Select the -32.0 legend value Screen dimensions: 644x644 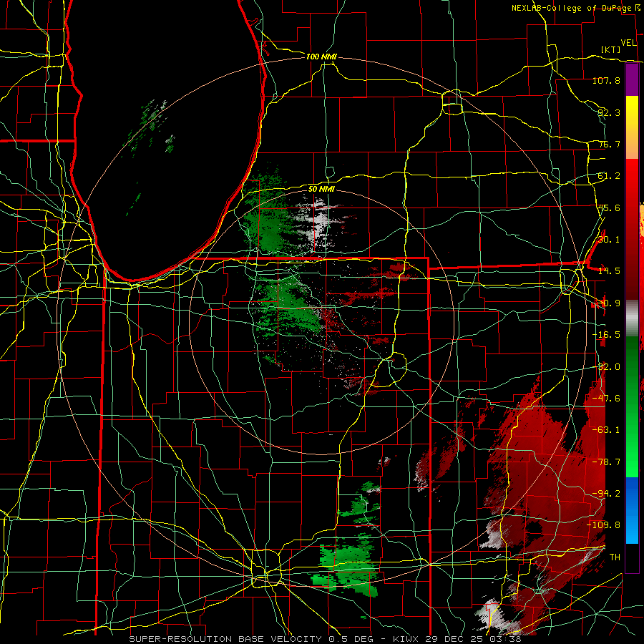coord(606,367)
